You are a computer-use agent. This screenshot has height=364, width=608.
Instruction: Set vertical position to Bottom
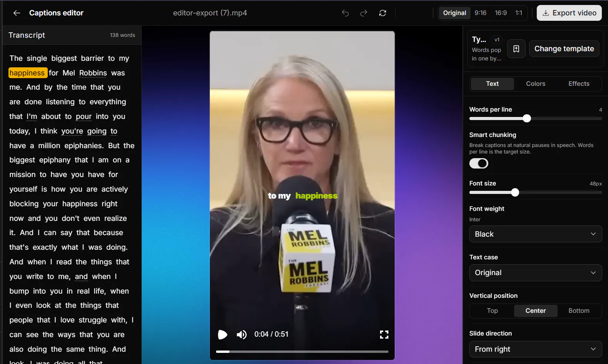coord(579,311)
